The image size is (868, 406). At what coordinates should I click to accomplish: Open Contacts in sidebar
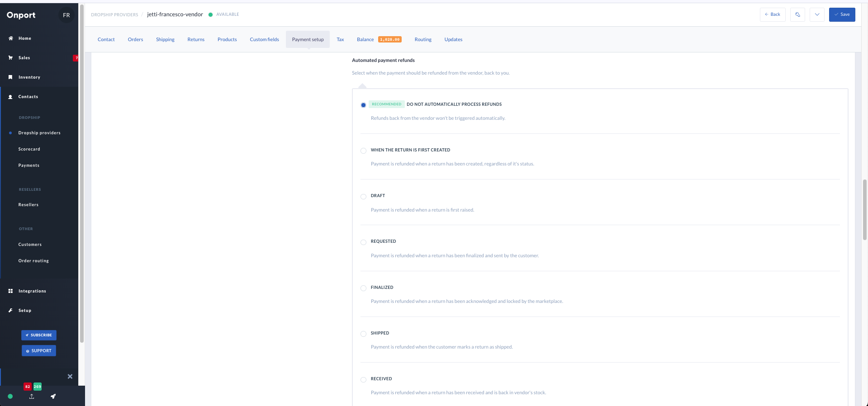[28, 97]
